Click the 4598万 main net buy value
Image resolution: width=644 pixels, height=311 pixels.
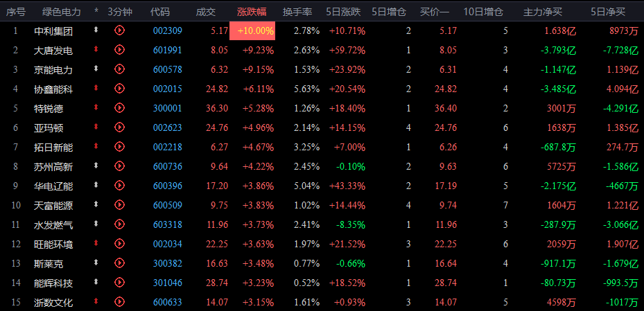(562, 303)
